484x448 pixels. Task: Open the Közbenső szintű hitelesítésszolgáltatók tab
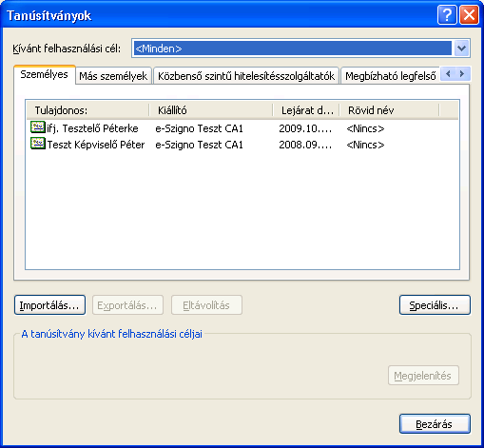(246, 76)
